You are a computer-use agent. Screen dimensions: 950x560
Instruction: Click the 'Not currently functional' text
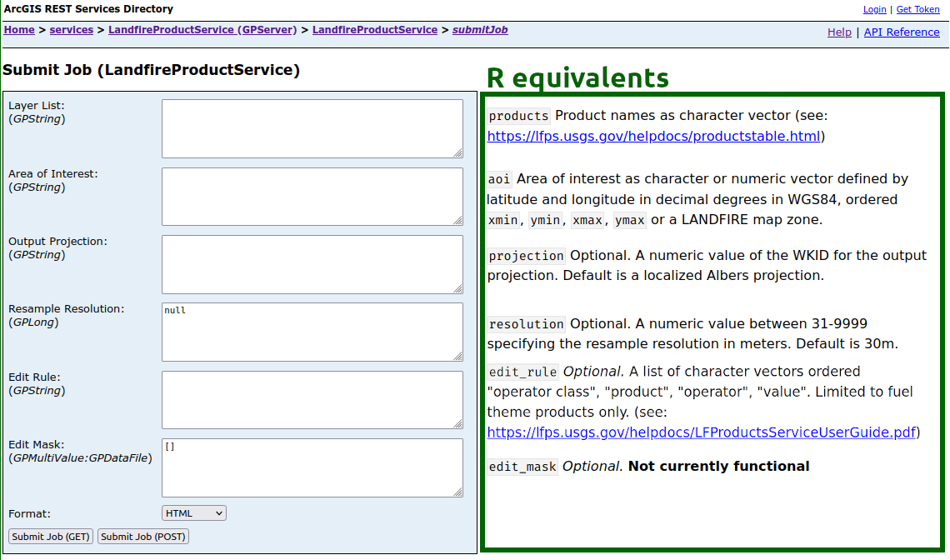click(x=718, y=466)
